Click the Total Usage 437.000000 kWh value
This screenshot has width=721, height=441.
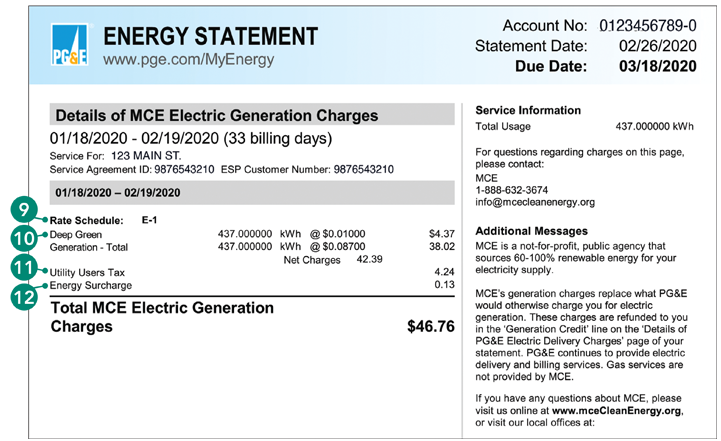coord(654,126)
